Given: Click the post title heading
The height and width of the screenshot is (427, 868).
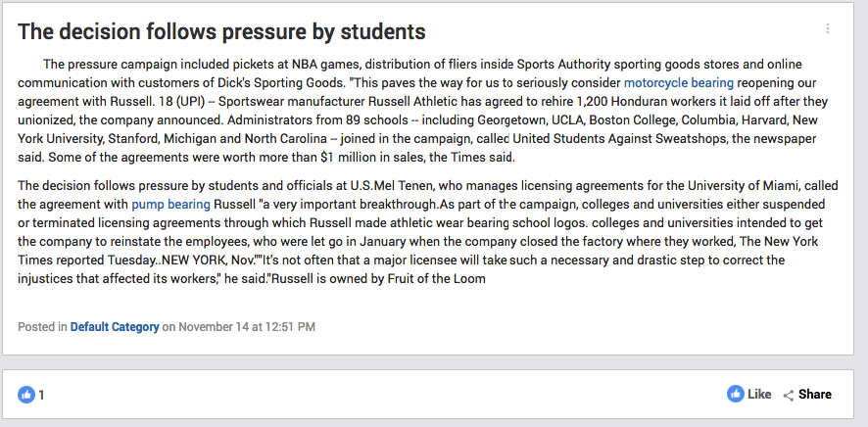Looking at the screenshot, I should pyautogui.click(x=221, y=31).
